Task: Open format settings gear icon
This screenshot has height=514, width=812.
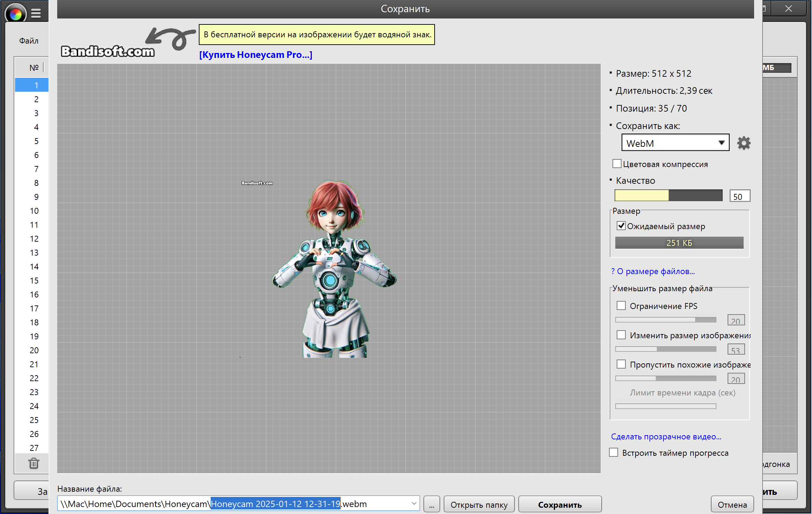Action: tap(744, 143)
